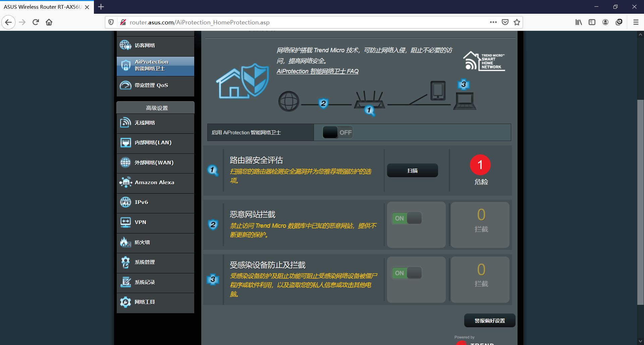
Task: Open the Firefox account icon
Action: click(x=605, y=22)
